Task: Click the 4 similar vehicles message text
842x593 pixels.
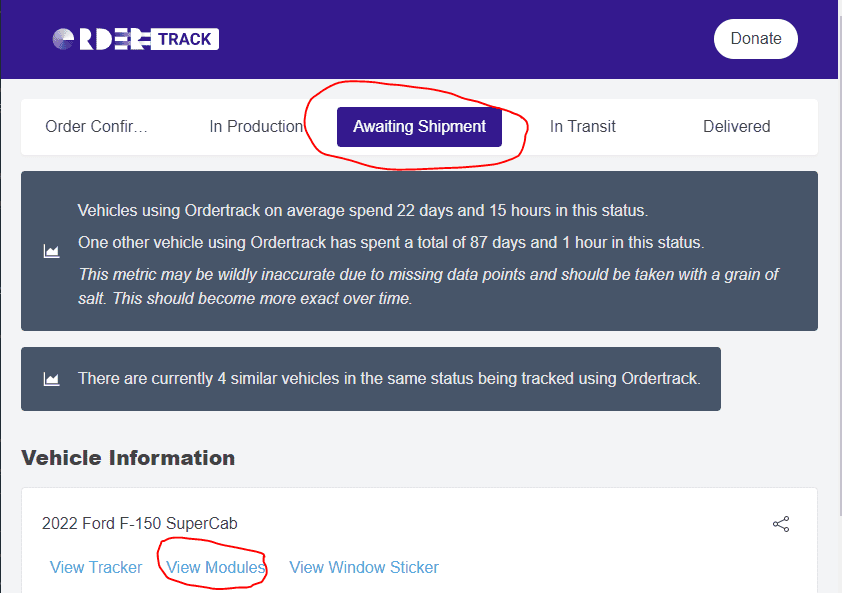Action: tap(389, 379)
